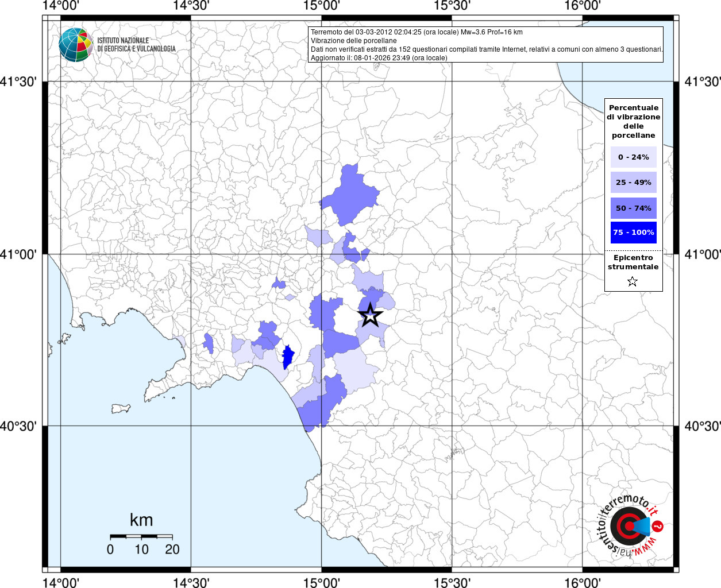Open the Istituto Nazionale di Geofisica text

136,45
